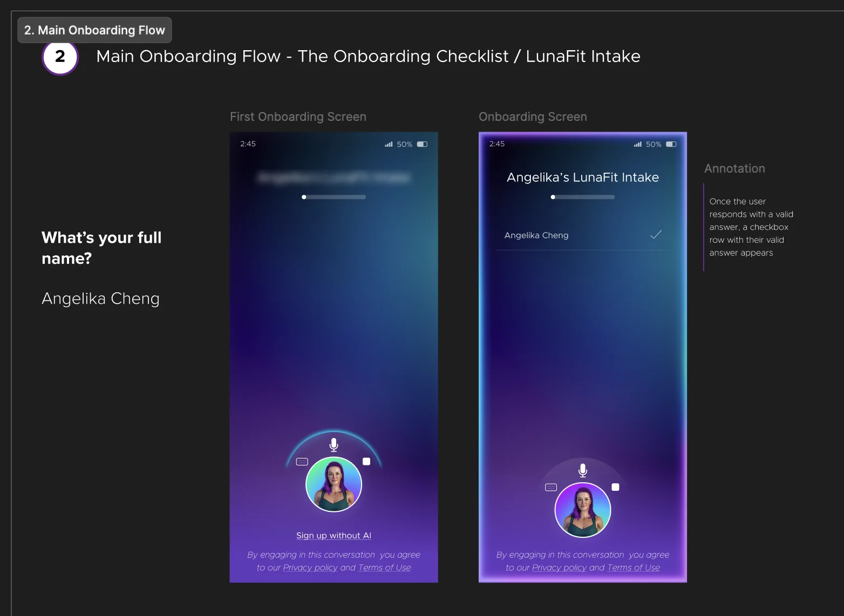Tap the cellular signal icon on the second screen

tap(637, 144)
